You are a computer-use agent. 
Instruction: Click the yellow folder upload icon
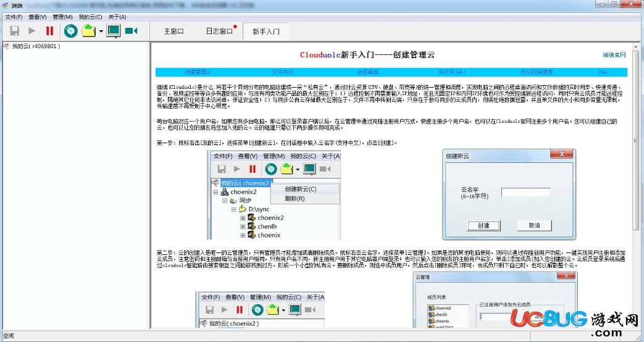pos(88,31)
